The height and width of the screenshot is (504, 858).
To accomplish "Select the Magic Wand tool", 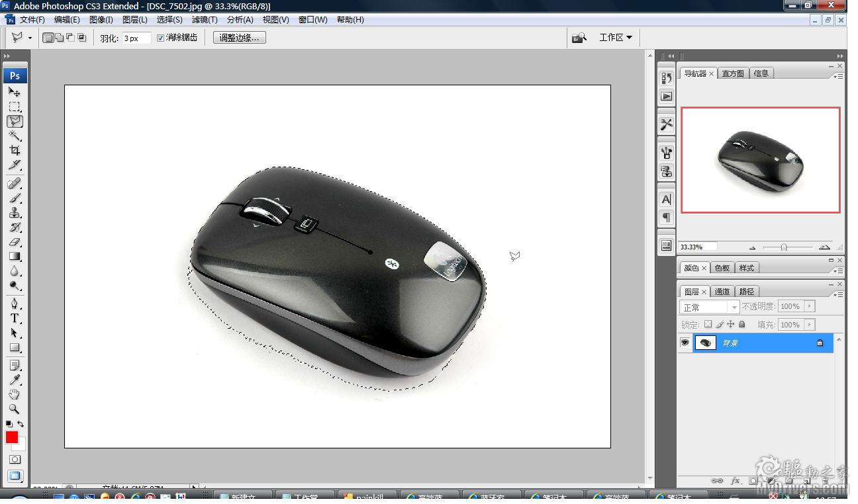I will coord(15,136).
